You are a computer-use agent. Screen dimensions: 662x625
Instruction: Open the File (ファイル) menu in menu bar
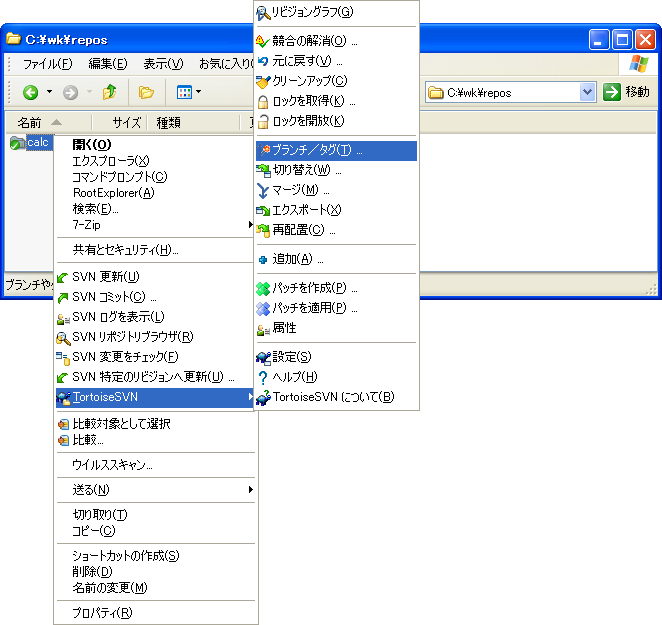(x=47, y=64)
